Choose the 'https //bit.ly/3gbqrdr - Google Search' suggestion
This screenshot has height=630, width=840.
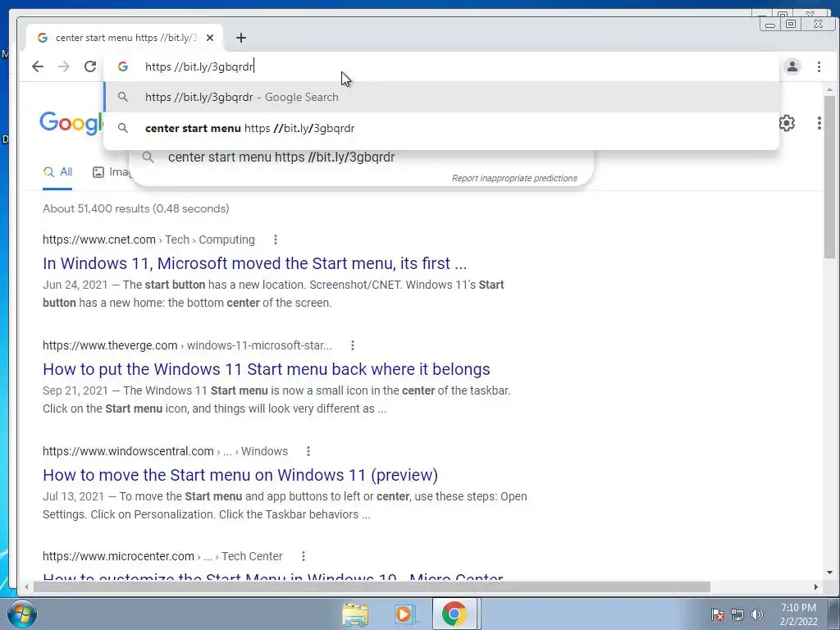[441, 97]
